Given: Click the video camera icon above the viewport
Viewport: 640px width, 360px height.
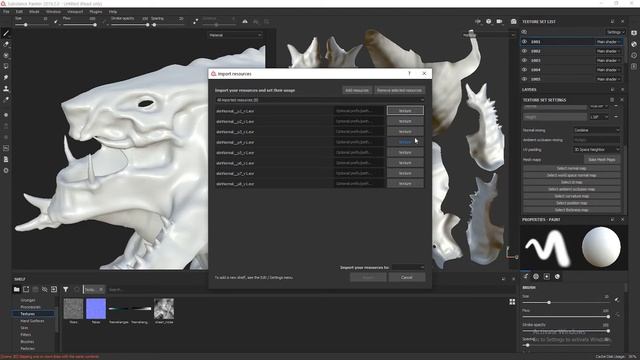Looking at the screenshot, I should point(499,21).
